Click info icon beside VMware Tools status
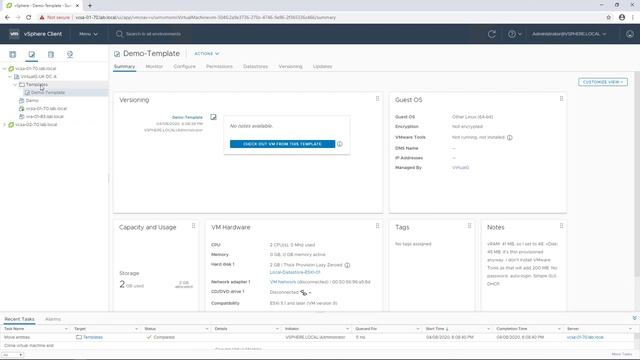The height and width of the screenshot is (360, 640). pyautogui.click(x=509, y=138)
